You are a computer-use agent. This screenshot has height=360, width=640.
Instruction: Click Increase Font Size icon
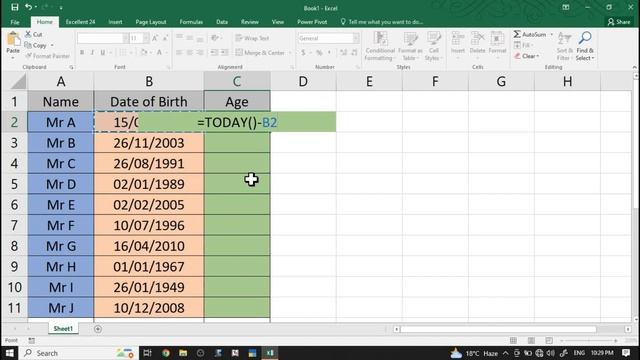point(155,38)
